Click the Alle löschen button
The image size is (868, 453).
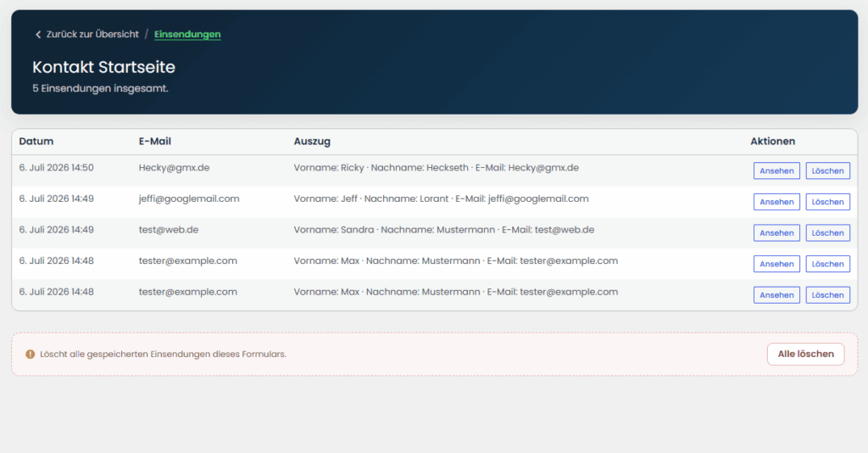coord(805,354)
